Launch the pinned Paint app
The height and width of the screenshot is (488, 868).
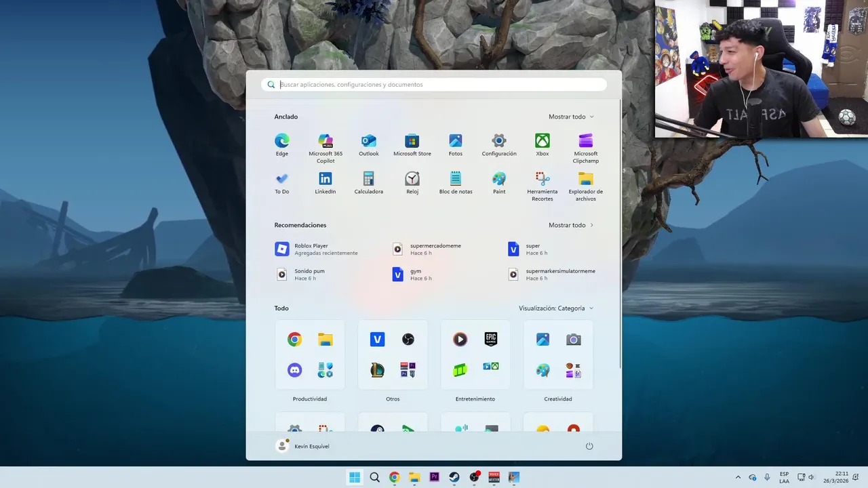pos(499,183)
